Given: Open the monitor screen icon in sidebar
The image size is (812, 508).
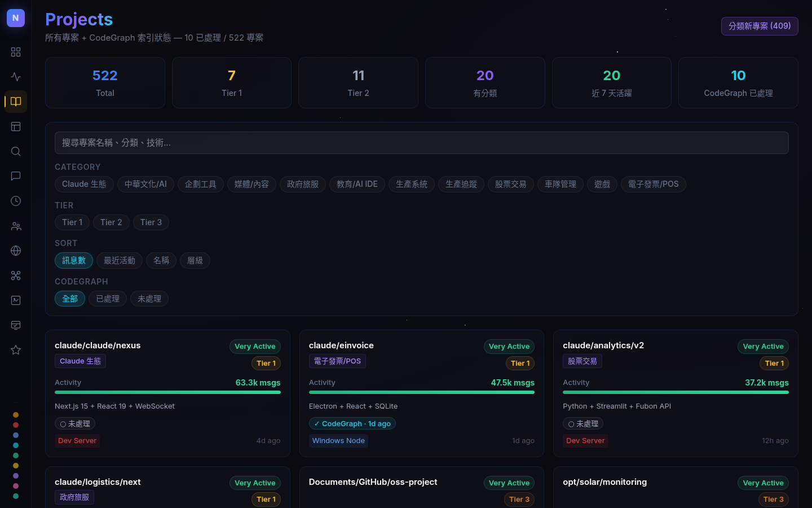Looking at the screenshot, I should [16, 325].
